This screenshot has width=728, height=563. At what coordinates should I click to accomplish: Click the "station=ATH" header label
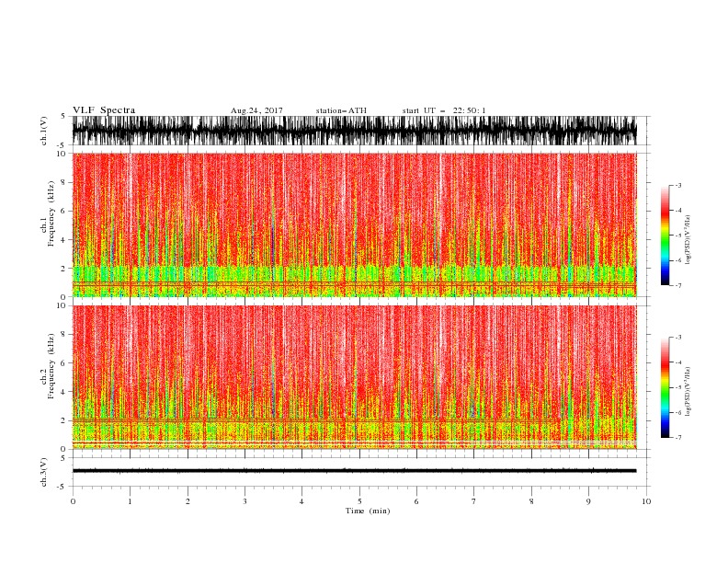(341, 110)
